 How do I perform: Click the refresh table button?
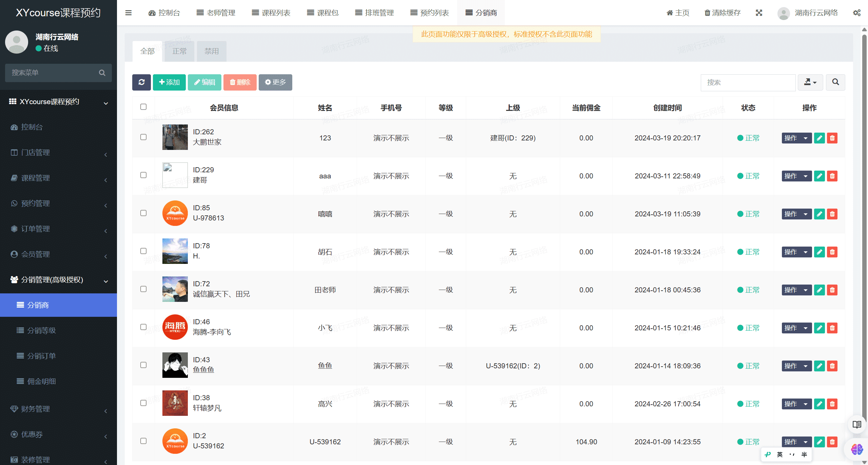[141, 82]
